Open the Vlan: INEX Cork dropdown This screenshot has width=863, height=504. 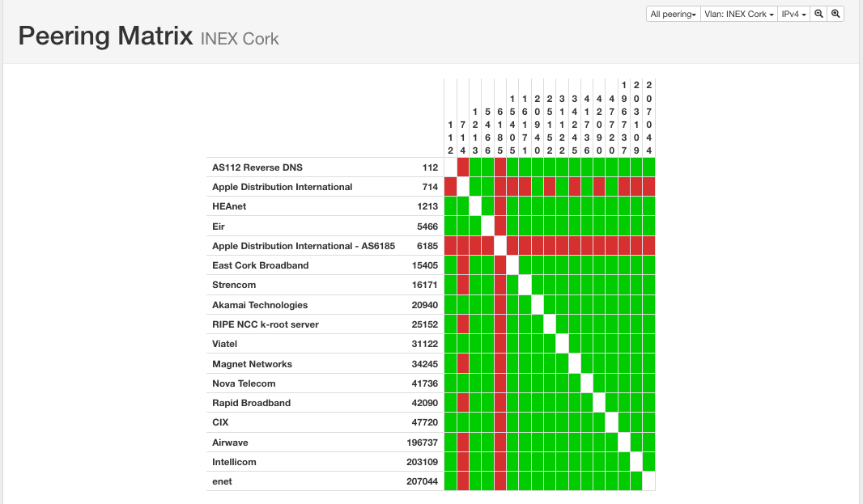coord(738,14)
